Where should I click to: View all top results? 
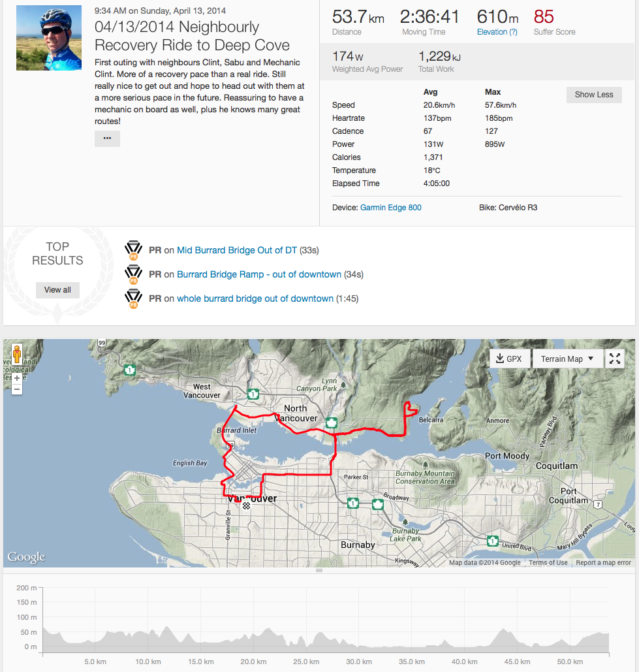coord(57,290)
